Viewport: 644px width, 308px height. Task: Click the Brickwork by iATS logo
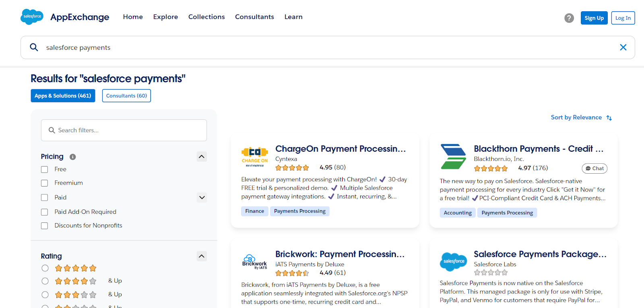(254, 262)
